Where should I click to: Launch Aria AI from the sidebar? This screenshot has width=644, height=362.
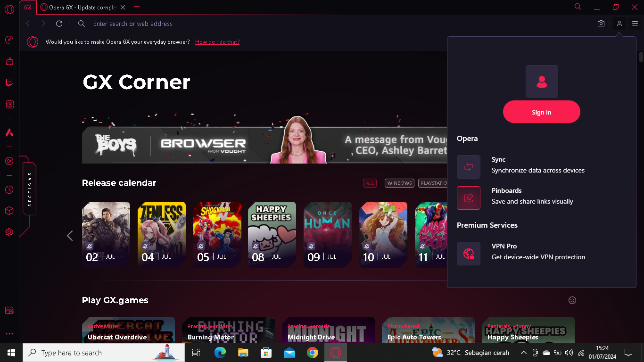[x=9, y=132]
